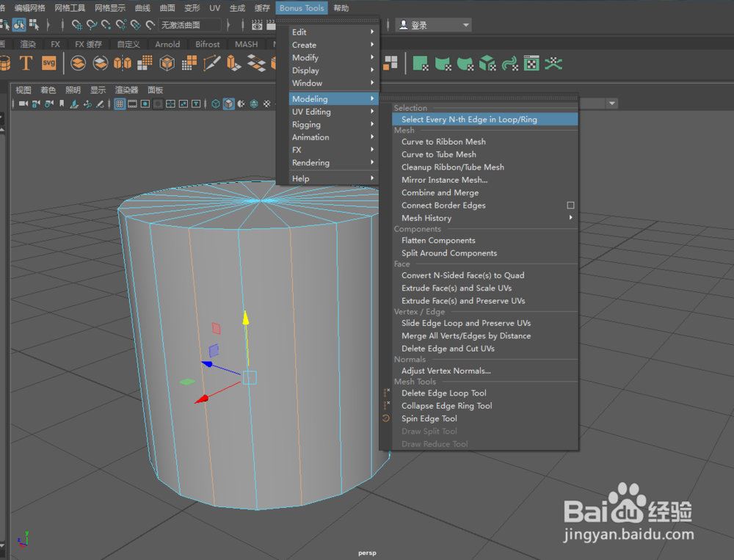
Task: Expand the Edit submenu in Bonus Tools
Action: point(333,32)
